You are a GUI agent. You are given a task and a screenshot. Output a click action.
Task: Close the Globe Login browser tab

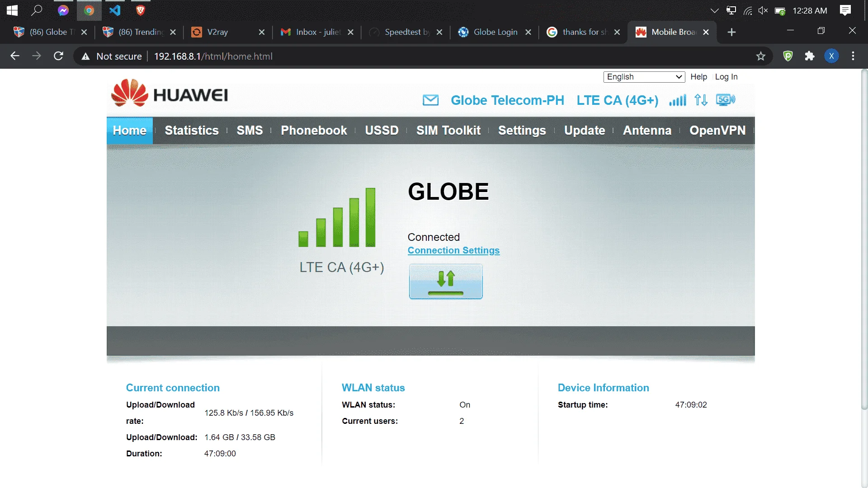[528, 32]
